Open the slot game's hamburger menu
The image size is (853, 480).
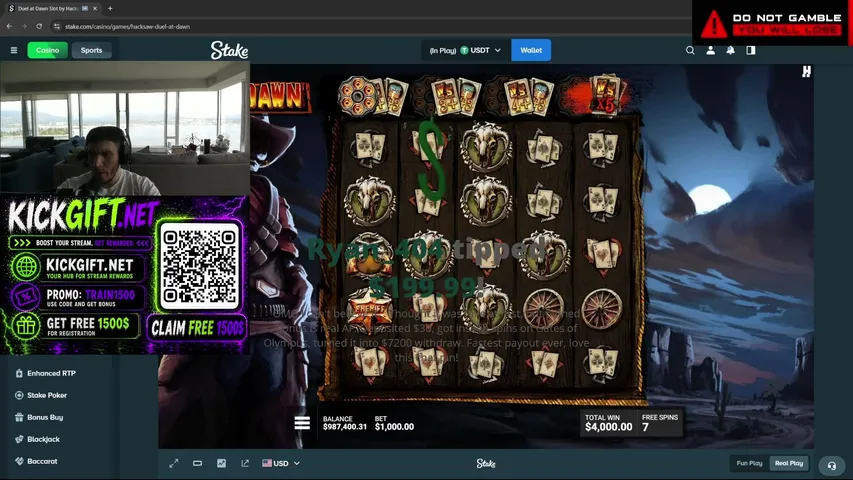coord(302,423)
